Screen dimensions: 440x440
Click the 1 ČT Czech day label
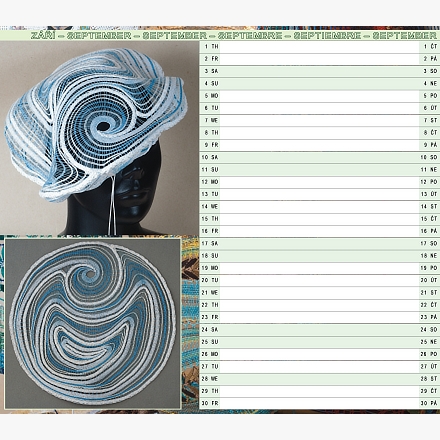point(430,47)
